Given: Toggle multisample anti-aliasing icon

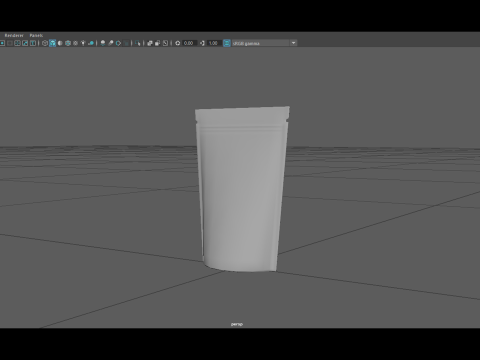Looking at the screenshot, I should [x=118, y=43].
